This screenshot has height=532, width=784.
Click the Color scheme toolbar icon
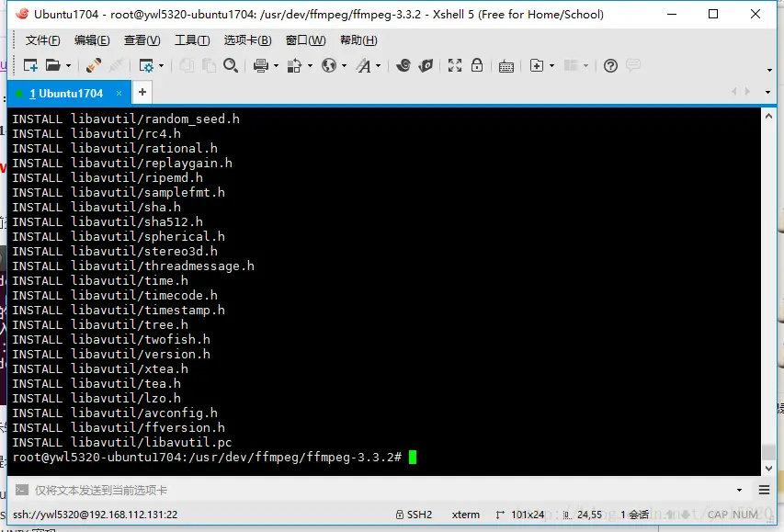click(294, 65)
